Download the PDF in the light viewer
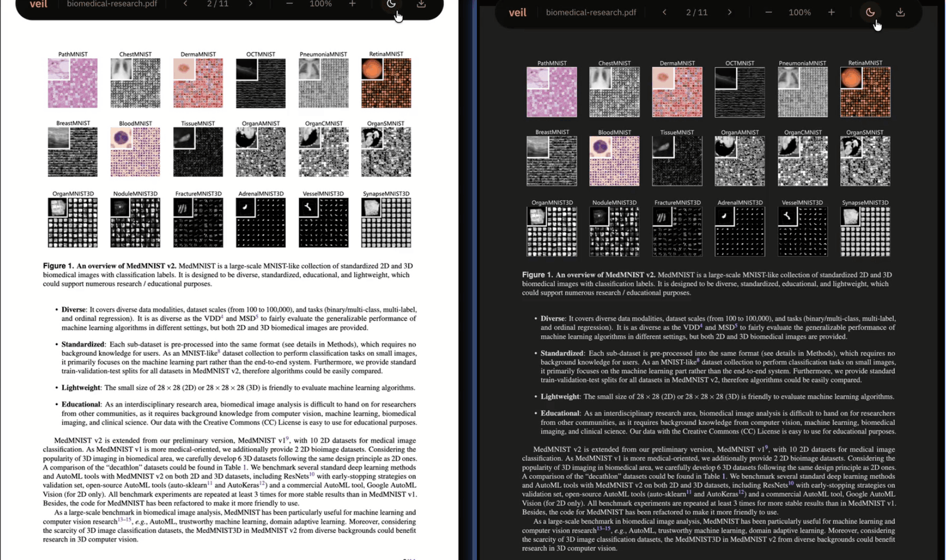The image size is (946, 560). (x=421, y=4)
